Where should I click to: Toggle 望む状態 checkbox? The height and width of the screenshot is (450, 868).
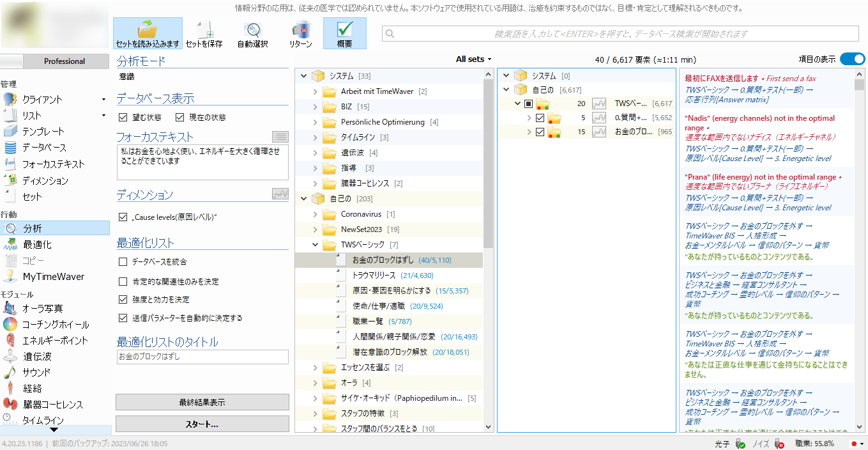coord(123,118)
